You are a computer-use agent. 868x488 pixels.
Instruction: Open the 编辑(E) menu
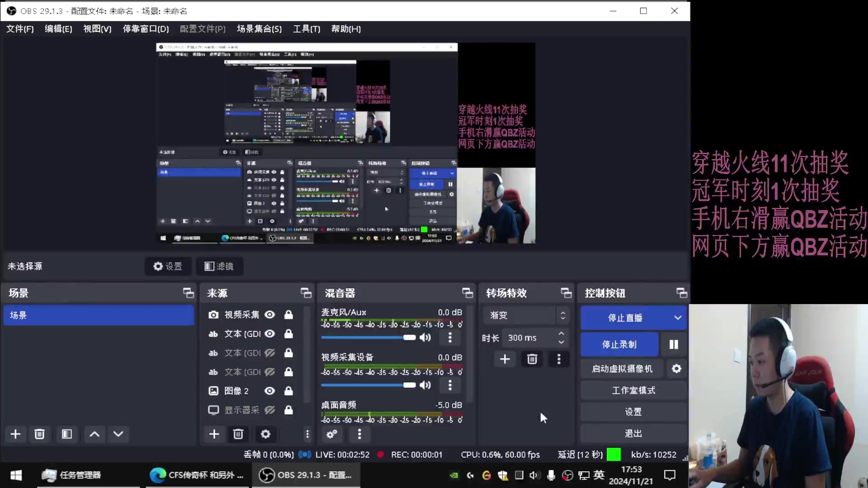pyautogui.click(x=58, y=29)
